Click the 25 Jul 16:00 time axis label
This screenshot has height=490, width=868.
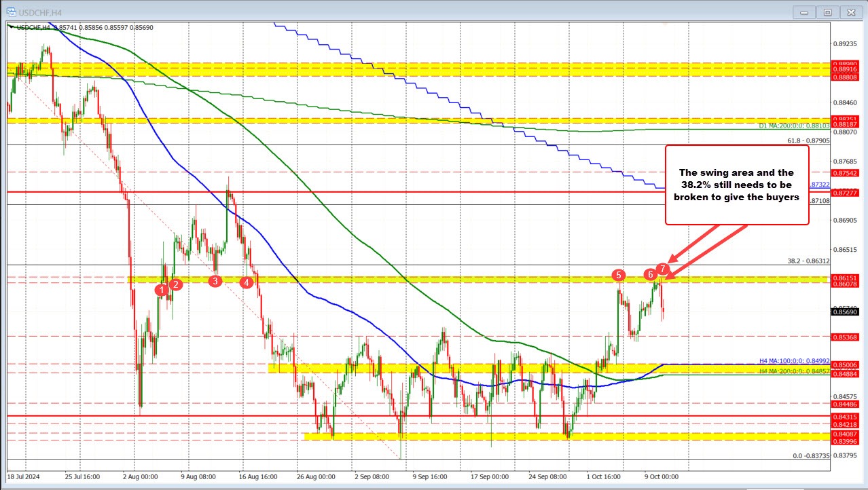click(83, 477)
